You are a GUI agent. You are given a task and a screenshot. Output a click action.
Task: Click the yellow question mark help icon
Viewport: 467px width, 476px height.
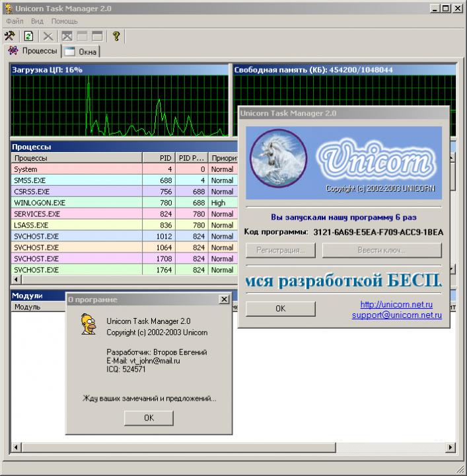click(x=116, y=36)
